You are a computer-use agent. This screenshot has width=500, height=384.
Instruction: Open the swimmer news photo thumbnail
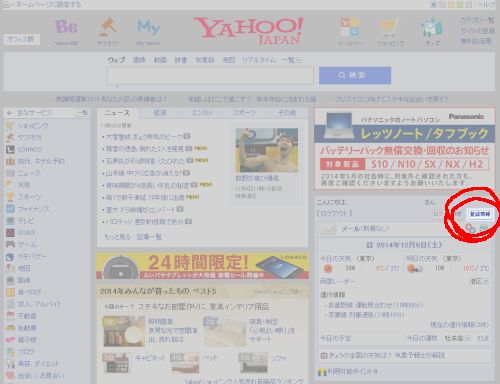point(267,150)
